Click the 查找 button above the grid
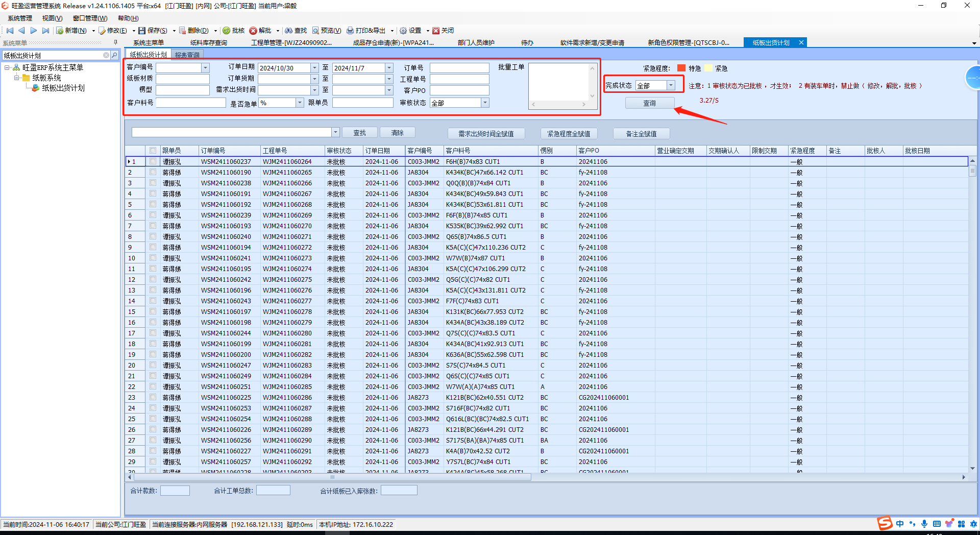Viewport: 980px width, 535px height. [360, 133]
